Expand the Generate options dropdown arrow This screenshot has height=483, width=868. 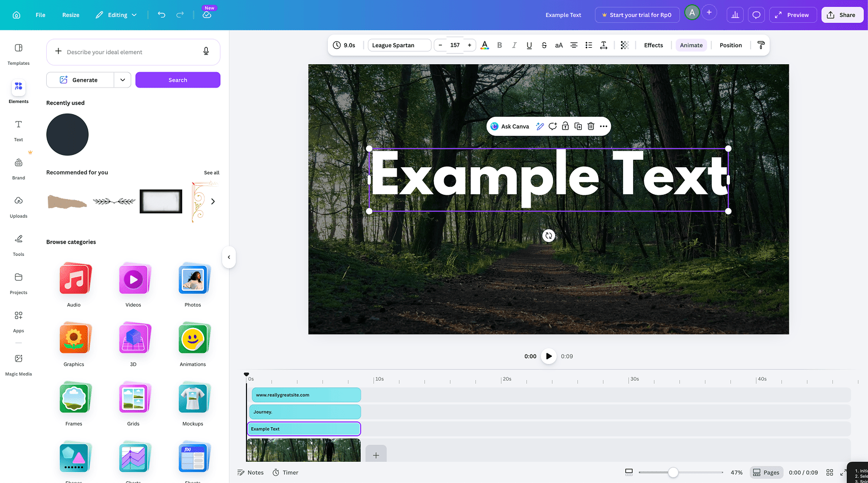coord(123,80)
